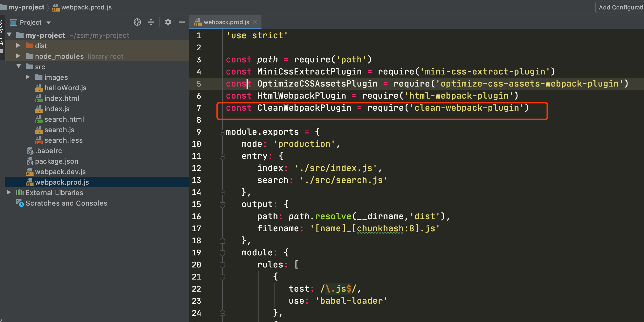Screen dimensions: 644x322
Task: Click the locate/scroll-from-source crosshair icon
Action: 137,22
